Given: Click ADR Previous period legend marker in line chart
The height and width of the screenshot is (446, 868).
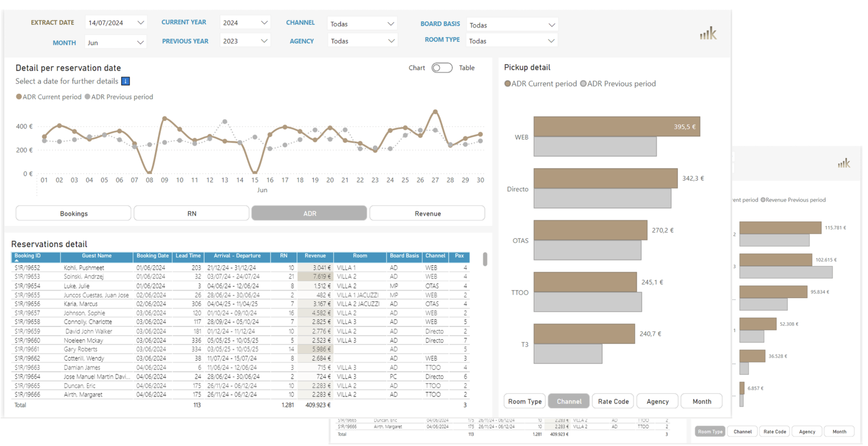Looking at the screenshot, I should point(87,97).
